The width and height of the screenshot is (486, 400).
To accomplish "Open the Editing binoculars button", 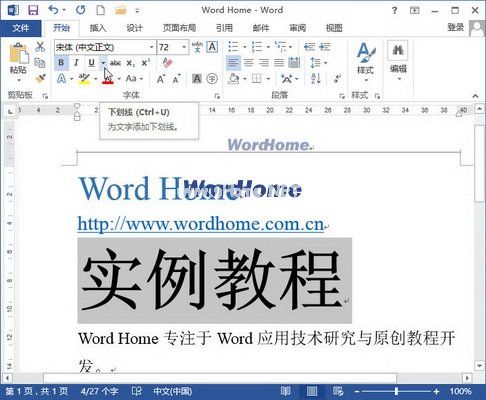I will [398, 61].
